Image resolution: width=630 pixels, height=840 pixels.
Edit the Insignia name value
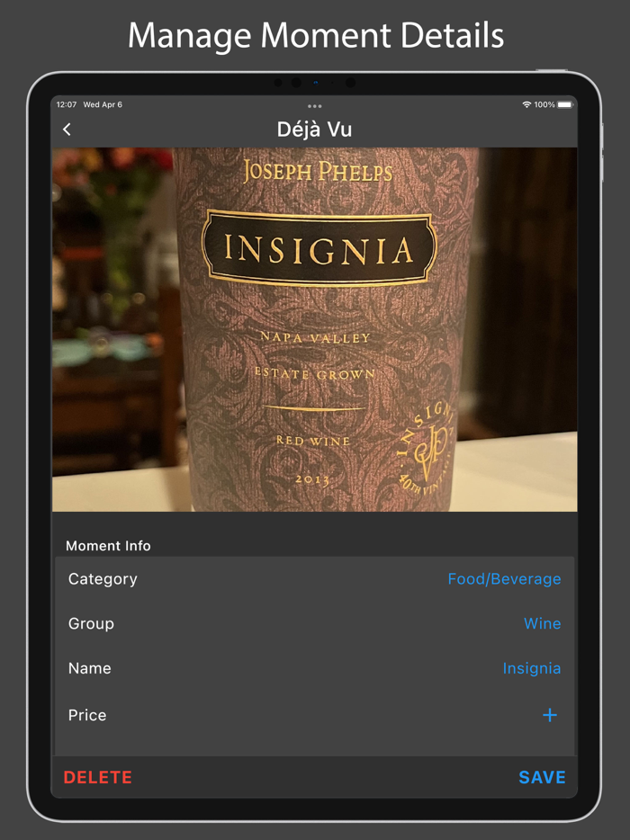(531, 668)
